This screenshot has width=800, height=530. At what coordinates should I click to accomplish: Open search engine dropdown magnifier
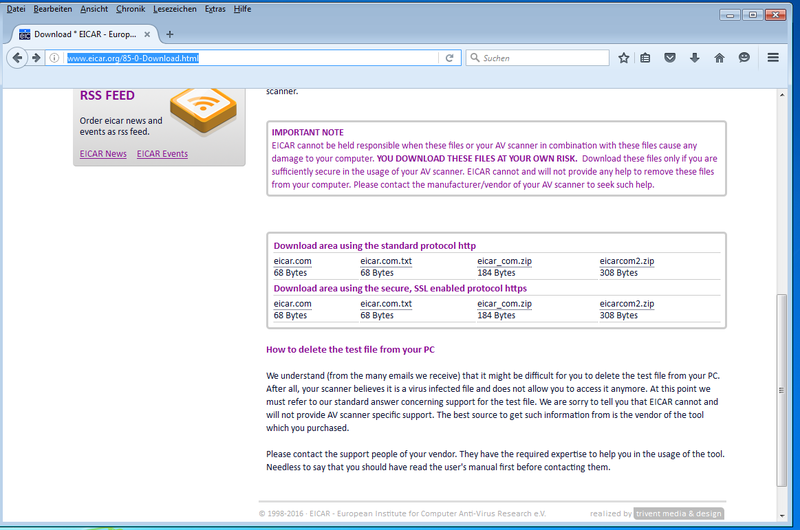point(474,58)
